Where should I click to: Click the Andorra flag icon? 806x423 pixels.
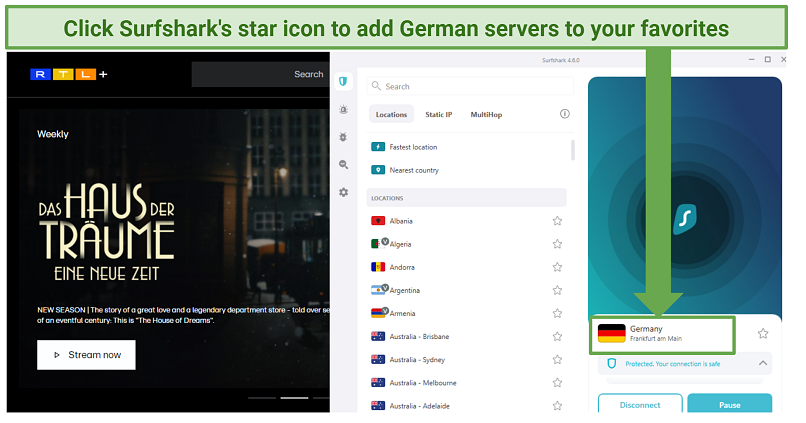(x=378, y=267)
